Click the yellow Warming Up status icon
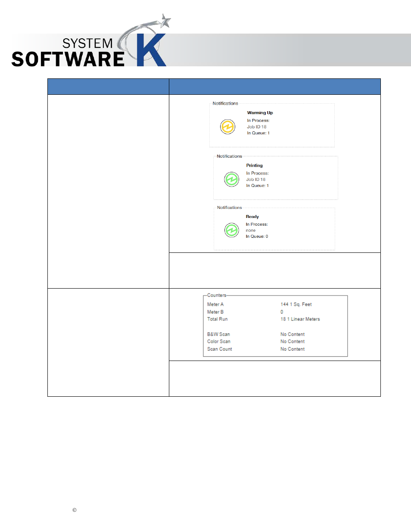 [x=227, y=127]
